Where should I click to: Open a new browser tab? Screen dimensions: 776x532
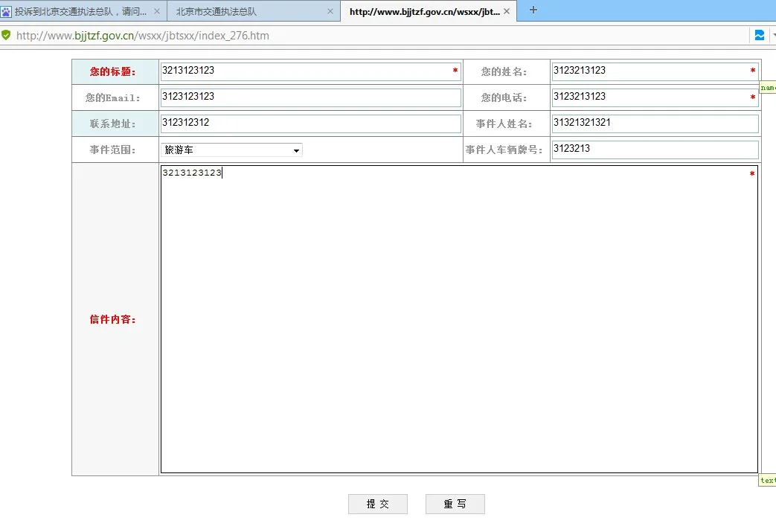(x=533, y=10)
